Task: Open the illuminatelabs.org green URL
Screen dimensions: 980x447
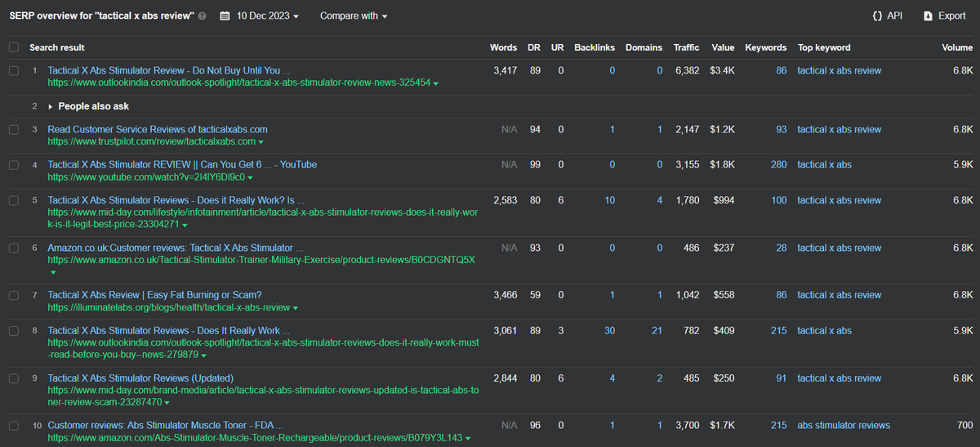Action: [x=168, y=308]
